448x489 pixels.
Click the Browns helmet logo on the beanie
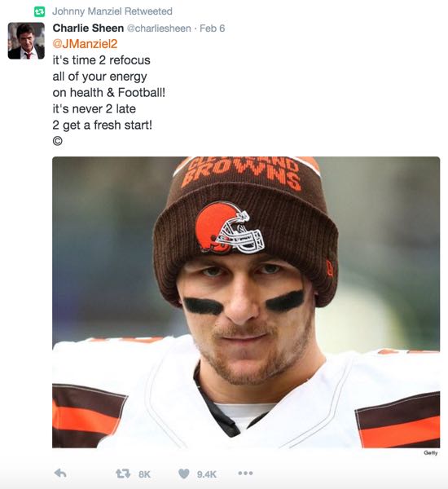pyautogui.click(x=230, y=227)
